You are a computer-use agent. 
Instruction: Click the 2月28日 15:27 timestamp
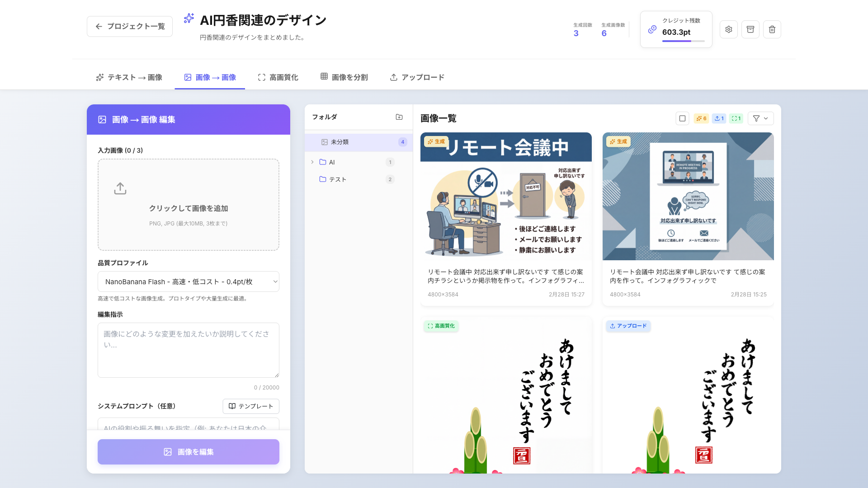(566, 295)
